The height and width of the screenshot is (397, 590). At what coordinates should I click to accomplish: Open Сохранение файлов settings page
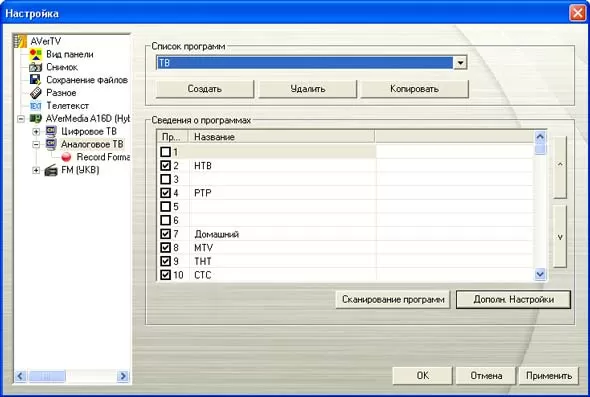[x=87, y=80]
